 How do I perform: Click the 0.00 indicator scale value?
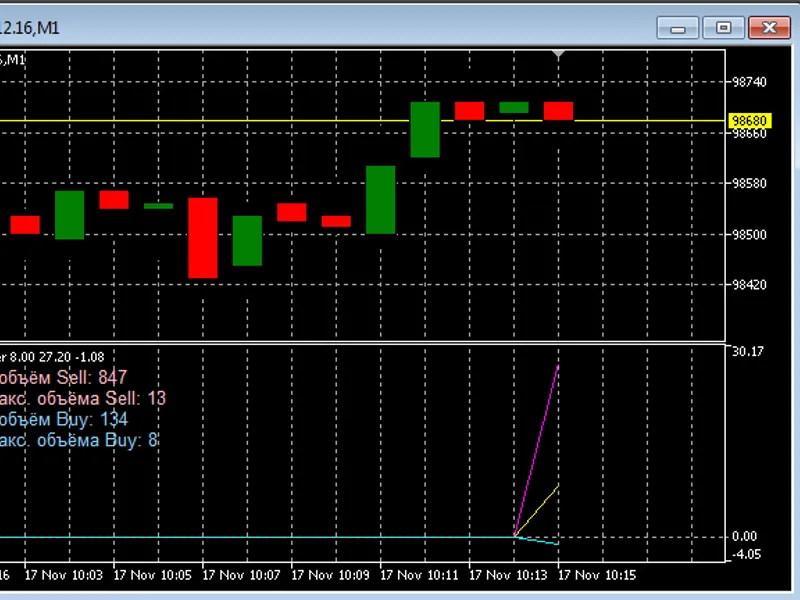pos(744,536)
